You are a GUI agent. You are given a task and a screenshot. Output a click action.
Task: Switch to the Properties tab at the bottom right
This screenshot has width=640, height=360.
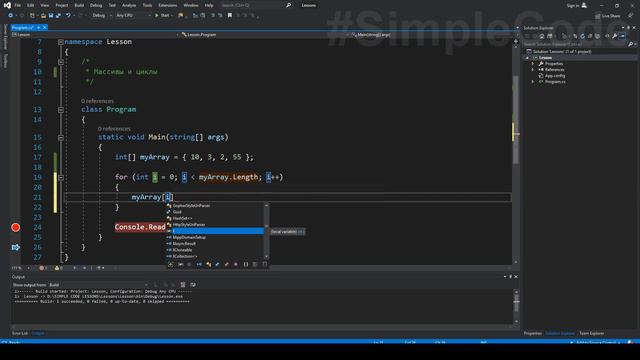(533, 333)
